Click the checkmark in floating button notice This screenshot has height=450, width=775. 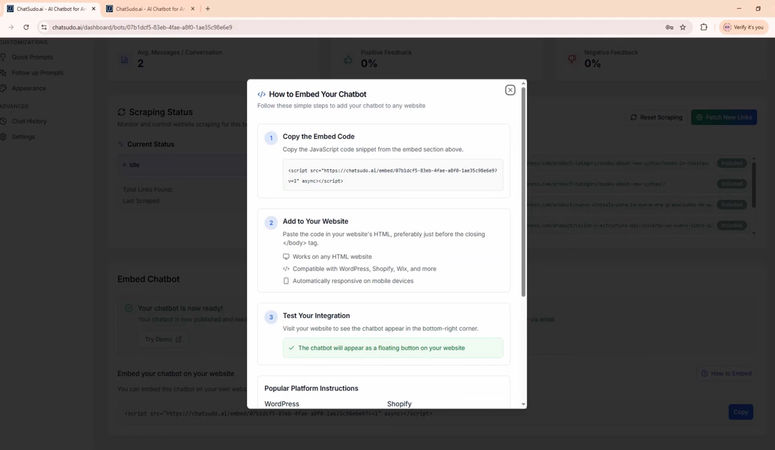coord(291,348)
